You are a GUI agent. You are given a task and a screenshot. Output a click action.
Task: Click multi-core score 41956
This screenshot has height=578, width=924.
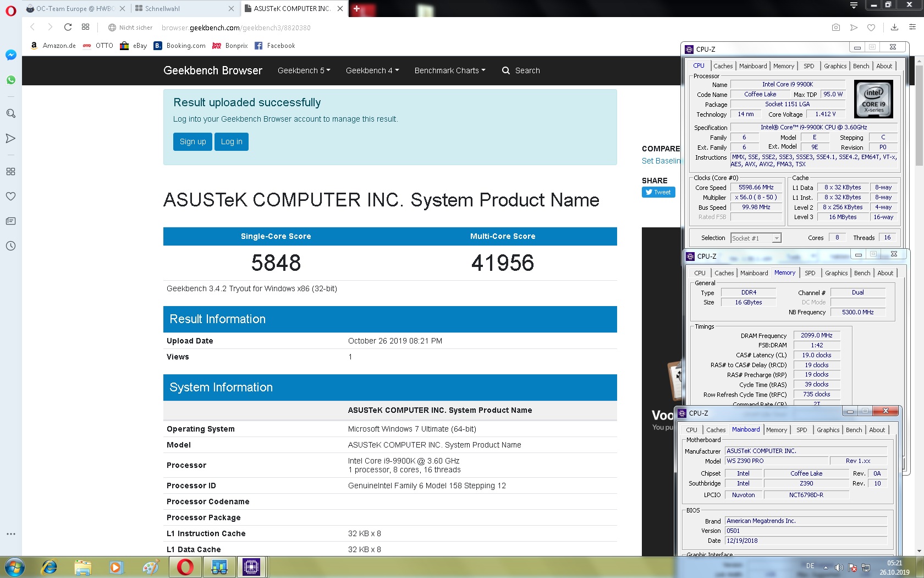(503, 263)
